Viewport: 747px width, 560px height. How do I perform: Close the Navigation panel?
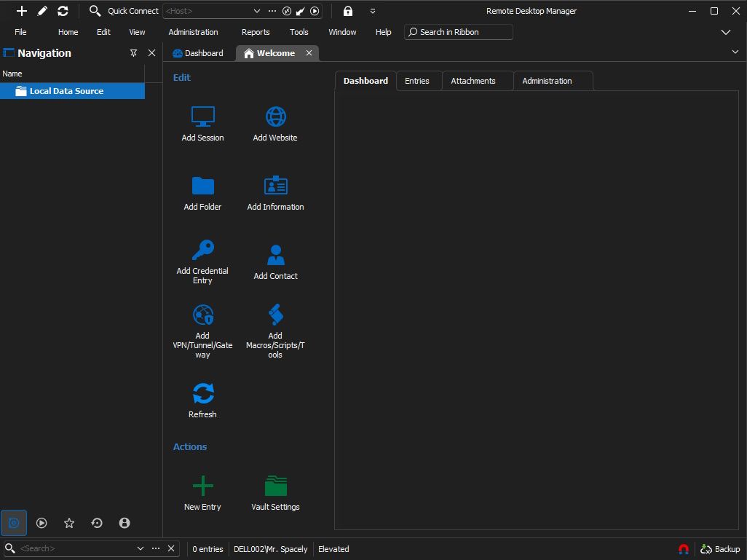click(151, 53)
